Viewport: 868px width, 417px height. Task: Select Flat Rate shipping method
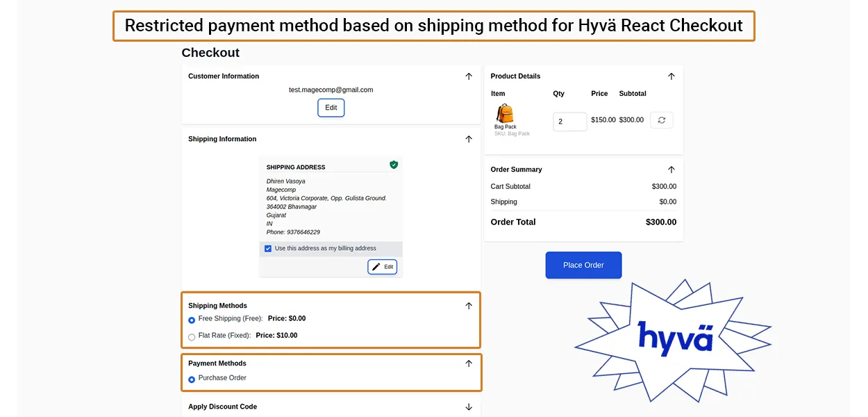coord(192,336)
